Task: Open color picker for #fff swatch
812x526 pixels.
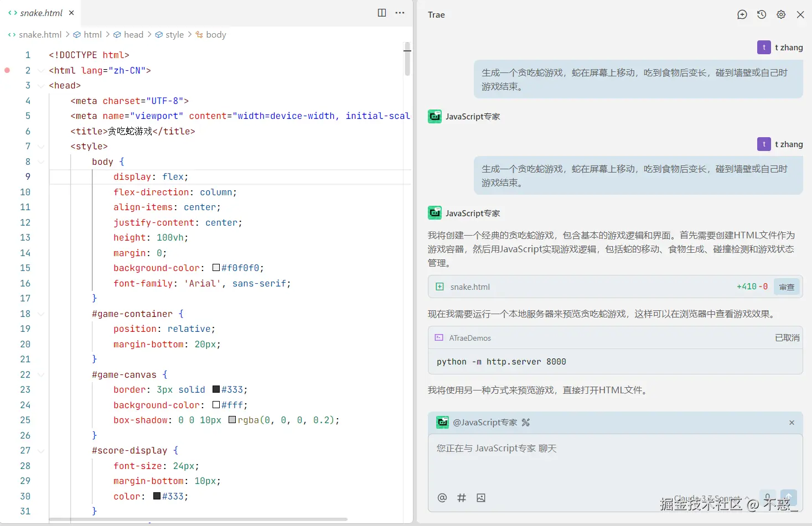Action: pos(216,405)
